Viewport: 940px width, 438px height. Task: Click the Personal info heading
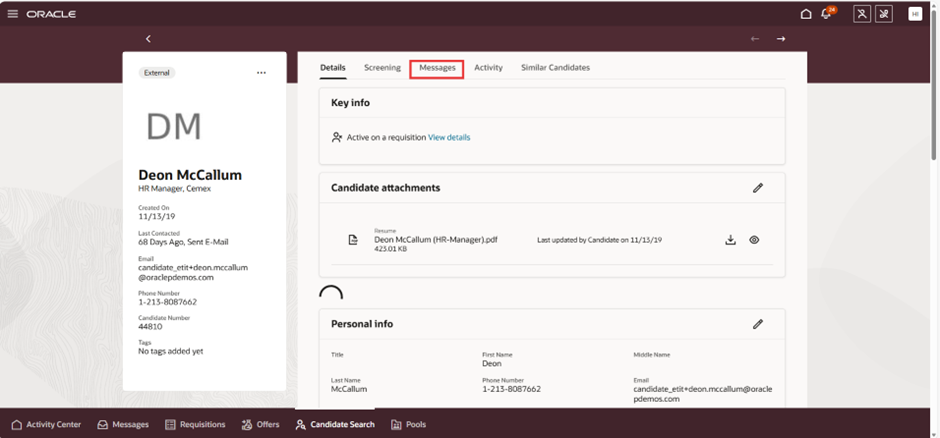pyautogui.click(x=362, y=324)
